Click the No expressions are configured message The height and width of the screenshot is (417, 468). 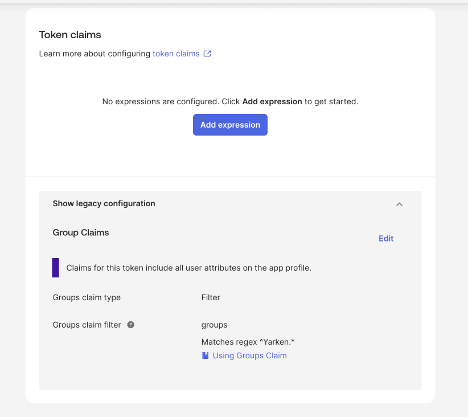pyautogui.click(x=230, y=101)
